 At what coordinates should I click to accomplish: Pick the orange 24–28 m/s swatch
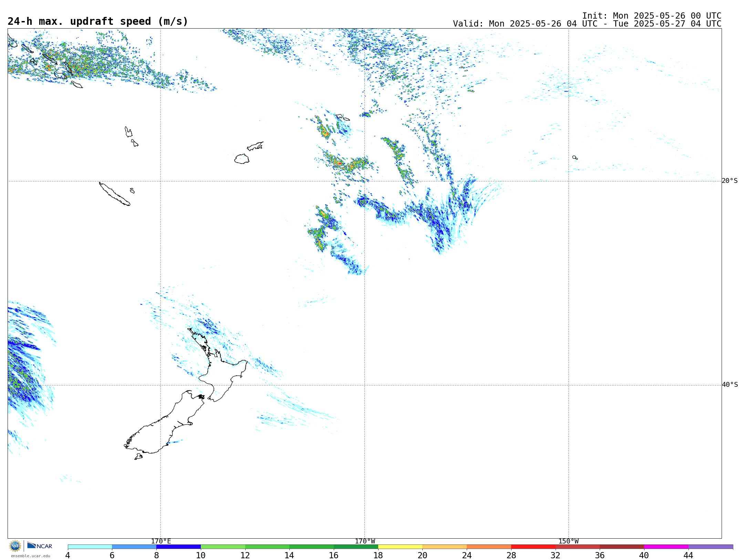coord(489,547)
